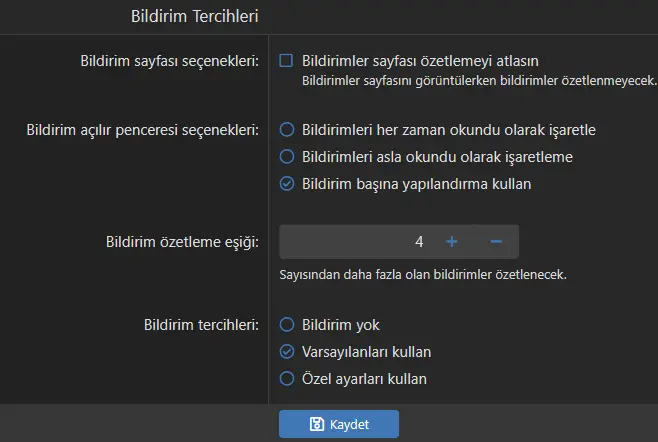Choose 'Varsayılanları kullan' radio option
The height and width of the screenshot is (442, 658).
coord(287,352)
